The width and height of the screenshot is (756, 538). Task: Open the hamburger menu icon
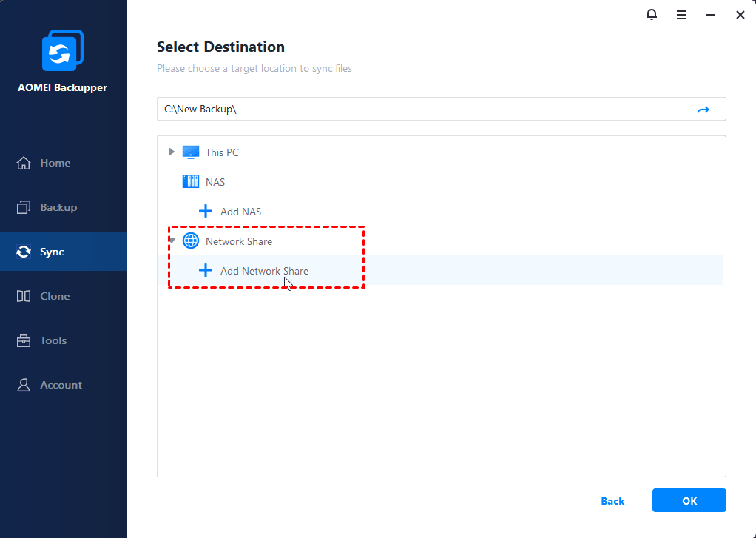(x=681, y=14)
